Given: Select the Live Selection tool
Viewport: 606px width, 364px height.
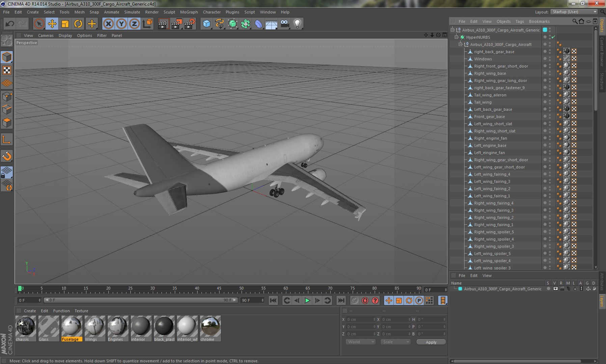Looking at the screenshot, I should click(39, 24).
